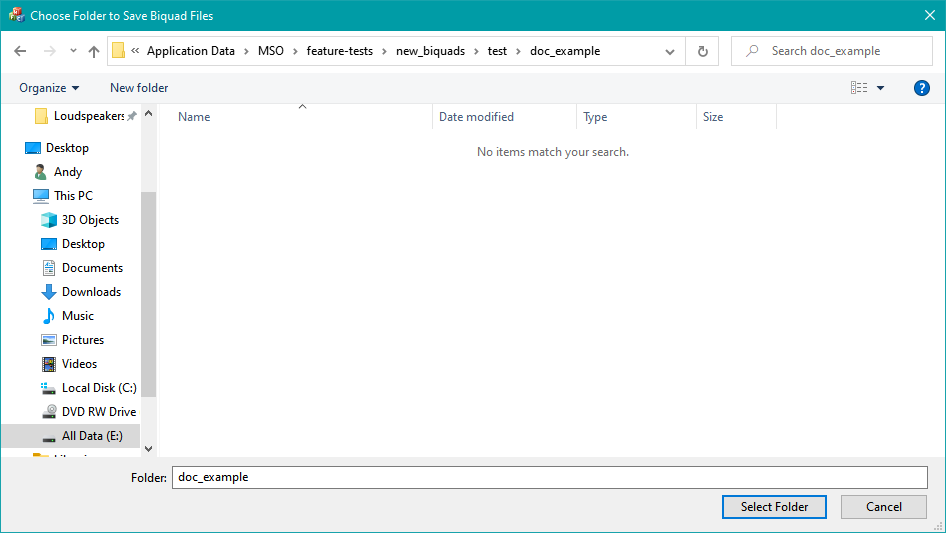Screen dimensions: 946x533
Task: Change view with the view icon
Action: point(859,88)
